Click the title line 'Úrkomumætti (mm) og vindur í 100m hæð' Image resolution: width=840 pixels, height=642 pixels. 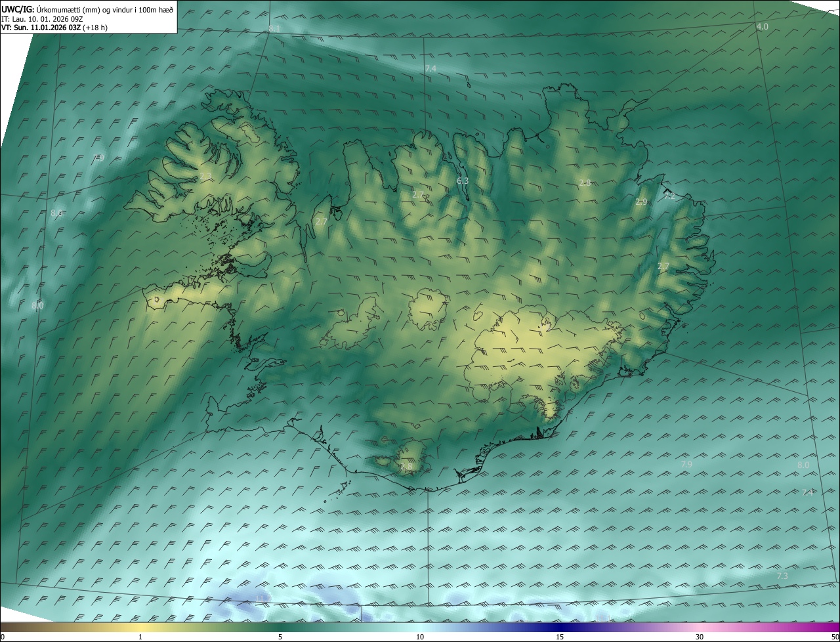104,9
